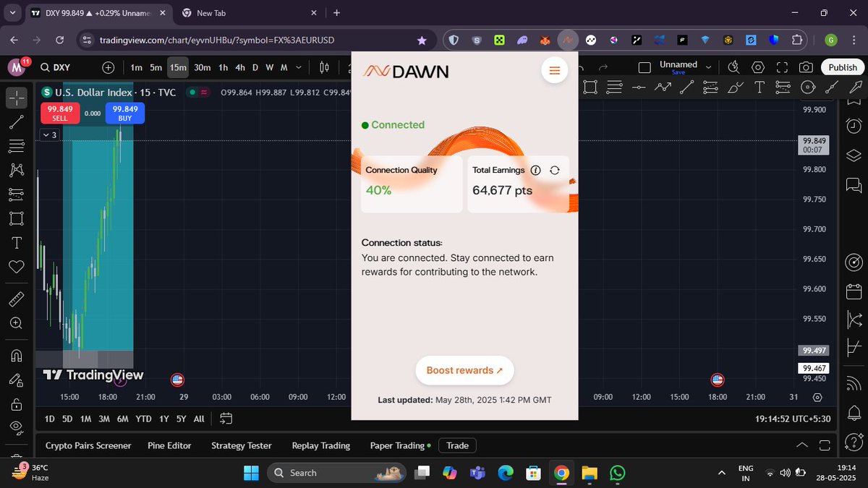Viewport: 868px width, 488px height.
Task: Save the Unnamed chart layout
Action: click(x=678, y=72)
